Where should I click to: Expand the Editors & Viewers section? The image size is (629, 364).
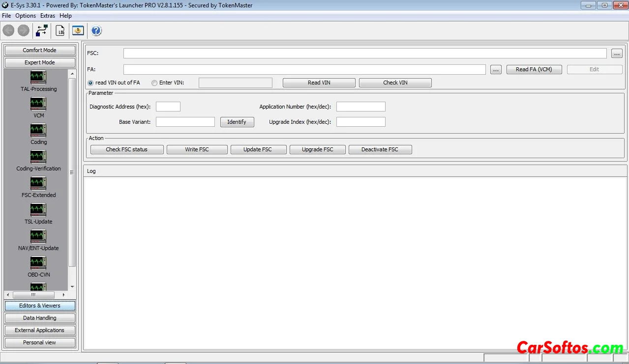pos(40,306)
